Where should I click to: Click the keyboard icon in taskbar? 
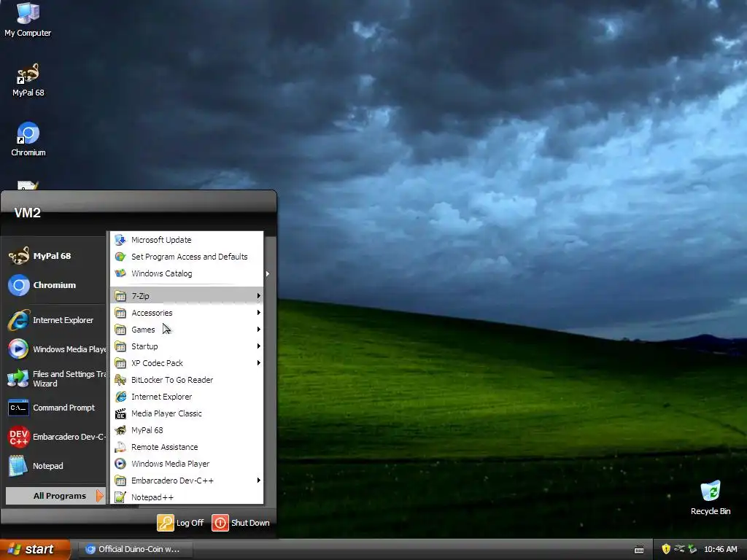[x=639, y=550]
